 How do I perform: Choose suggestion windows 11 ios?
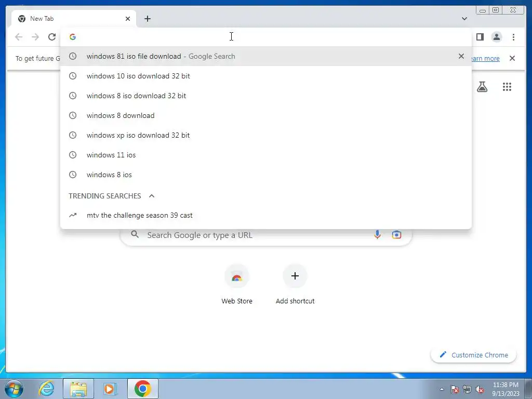pyautogui.click(x=265, y=155)
